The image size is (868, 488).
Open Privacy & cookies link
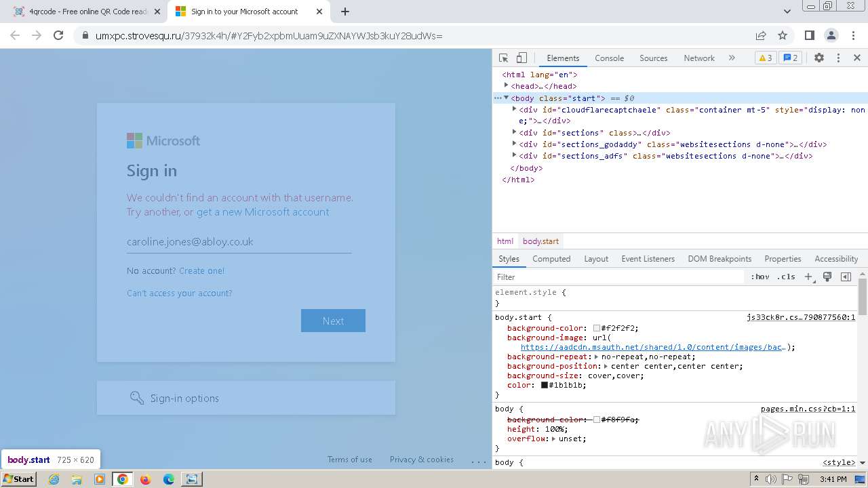point(422,460)
